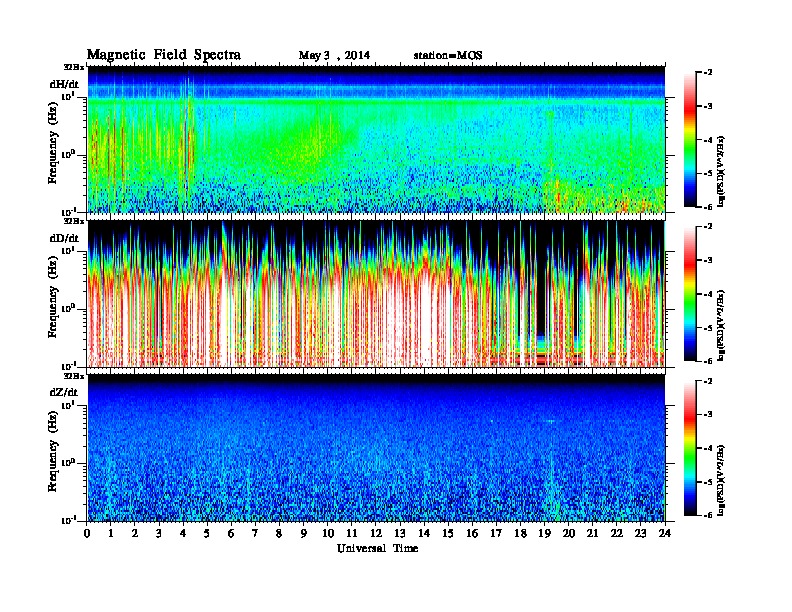The width and height of the screenshot is (792, 612).
Task: Click the "station=MOS" label
Action: [448, 55]
